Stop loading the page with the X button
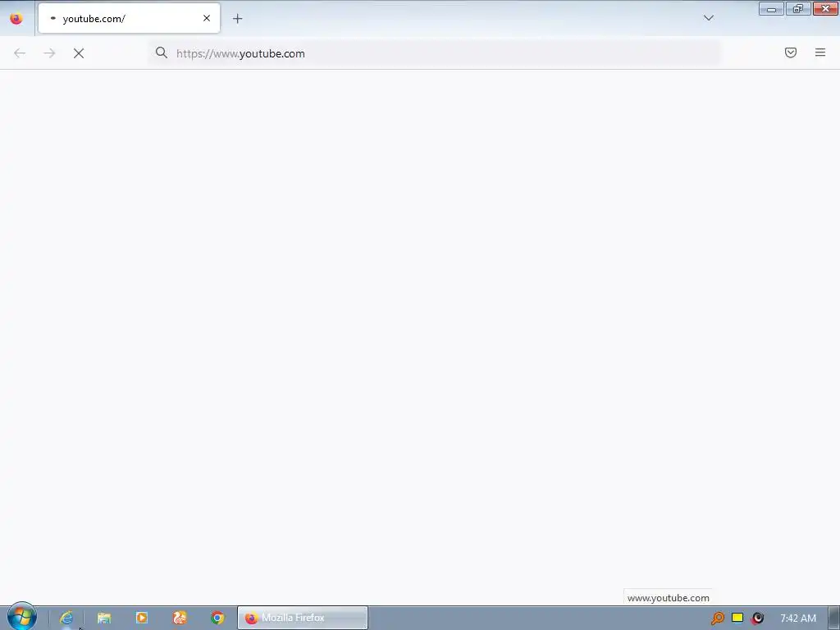Image resolution: width=840 pixels, height=630 pixels. pyautogui.click(x=79, y=53)
